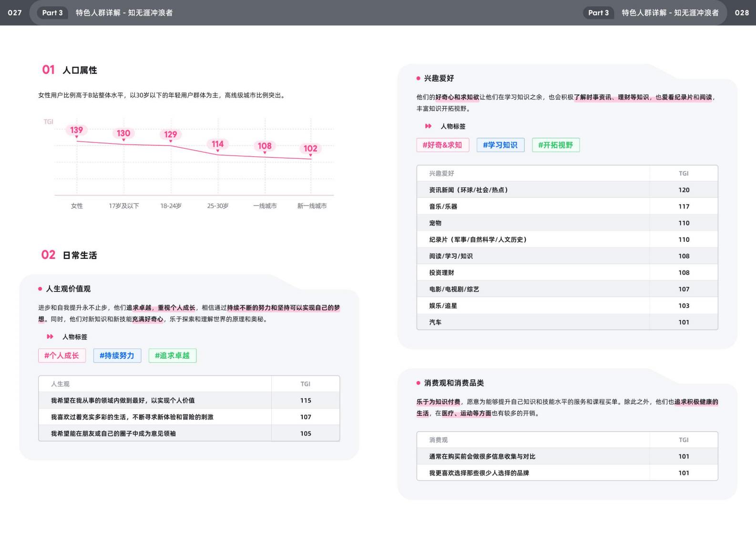Click the row 我希望在我从事的领域内做到最好
756x535 pixels.
pyautogui.click(x=189, y=401)
